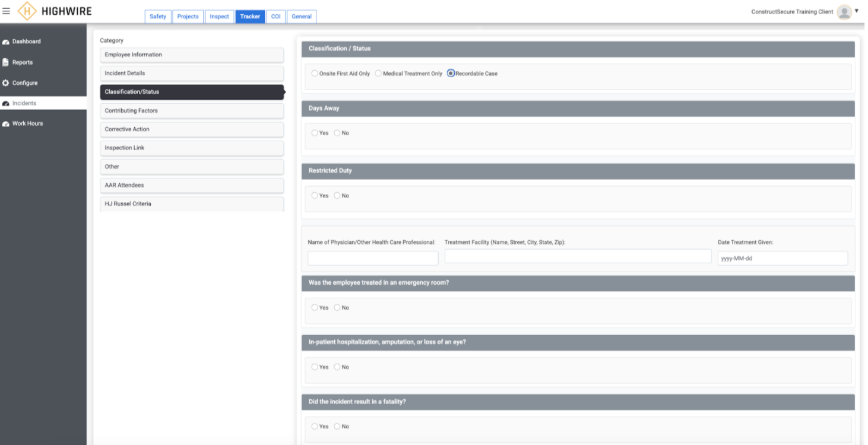This screenshot has height=445, width=868.
Task: Click the Incidents gauge icon
Action: point(6,103)
